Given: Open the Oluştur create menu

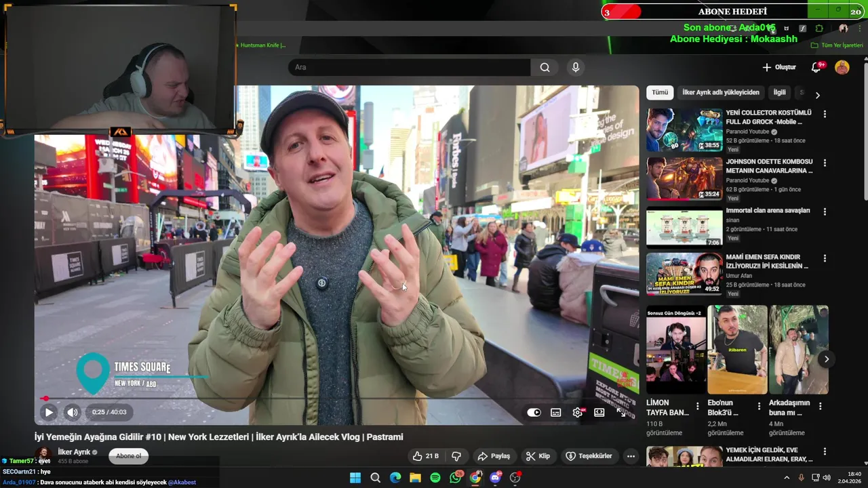Looking at the screenshot, I should (x=779, y=67).
